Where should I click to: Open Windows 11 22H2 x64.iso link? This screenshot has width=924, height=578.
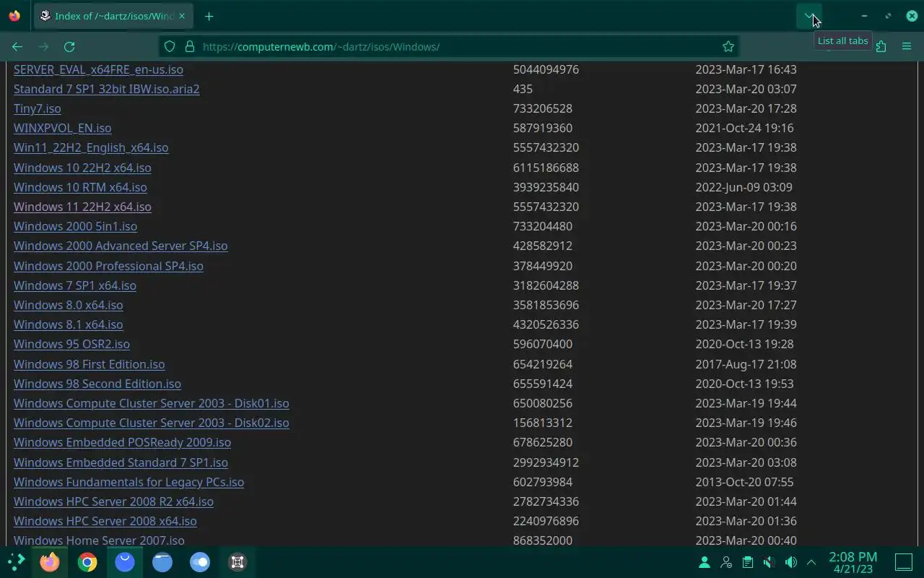point(82,207)
